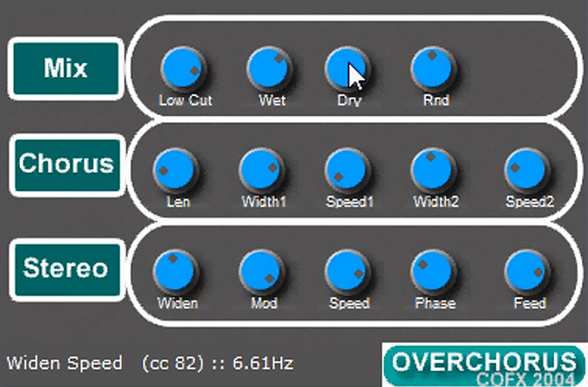Click the Speed2 knob
The width and height of the screenshot is (588, 387).
click(527, 171)
